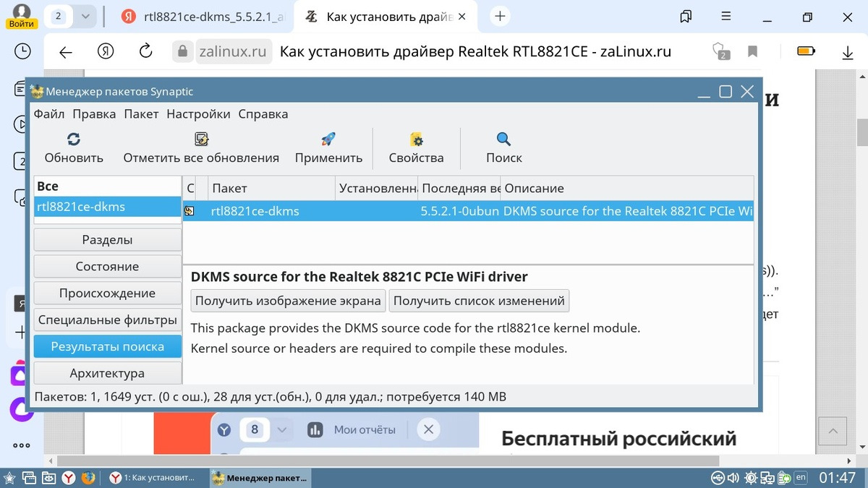Switch filter to Состояние
868x488 pixels.
[107, 266]
